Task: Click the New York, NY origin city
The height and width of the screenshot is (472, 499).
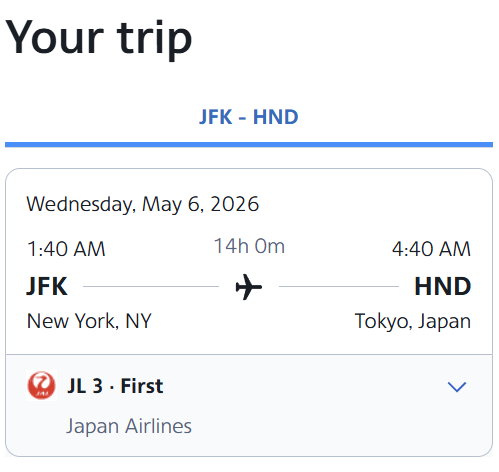Action: (x=89, y=321)
